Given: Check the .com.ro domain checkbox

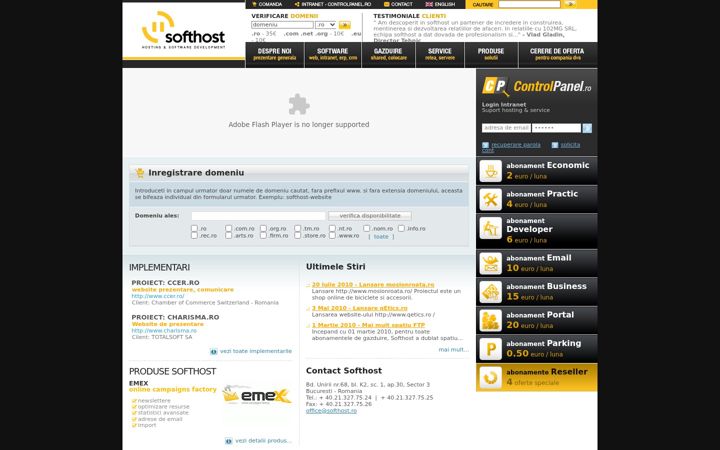Looking at the screenshot, I should [x=229, y=228].
